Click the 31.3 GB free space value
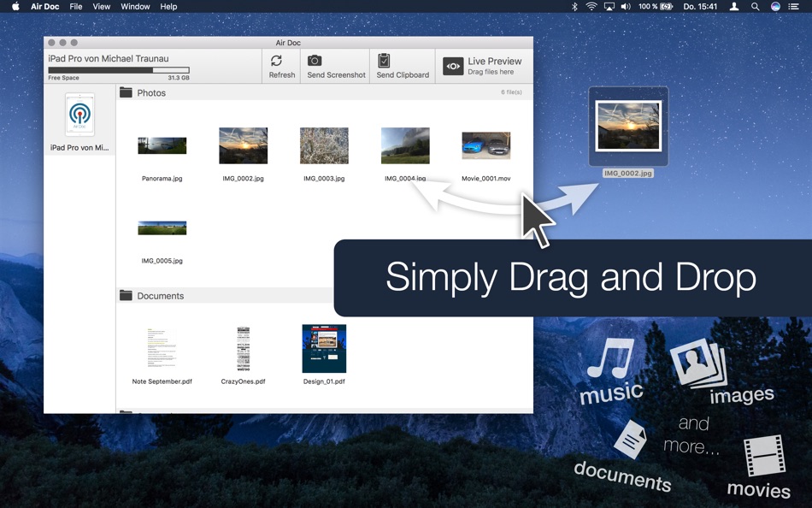This screenshot has width=812, height=508. point(179,78)
